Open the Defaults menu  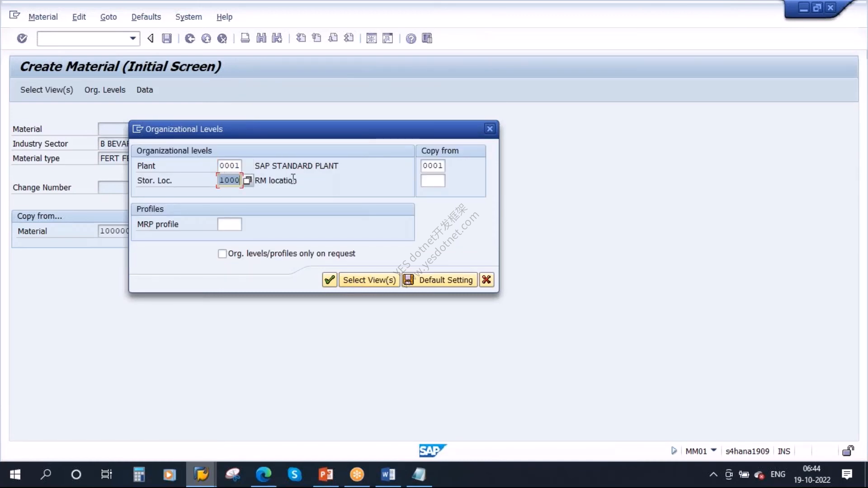pyautogui.click(x=146, y=17)
